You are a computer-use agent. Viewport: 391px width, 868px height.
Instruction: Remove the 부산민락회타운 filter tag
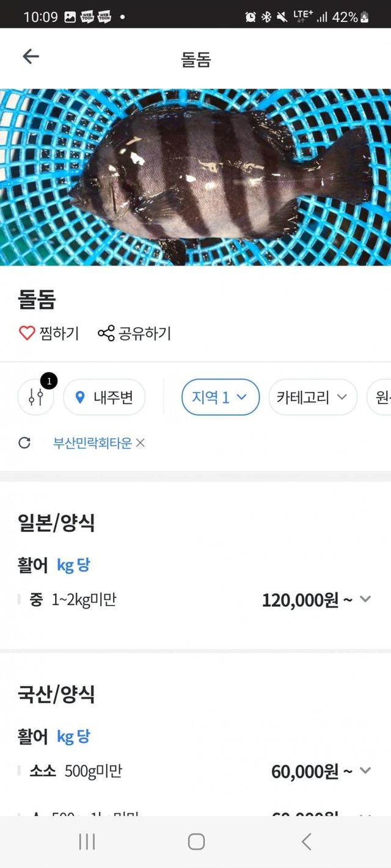click(141, 443)
